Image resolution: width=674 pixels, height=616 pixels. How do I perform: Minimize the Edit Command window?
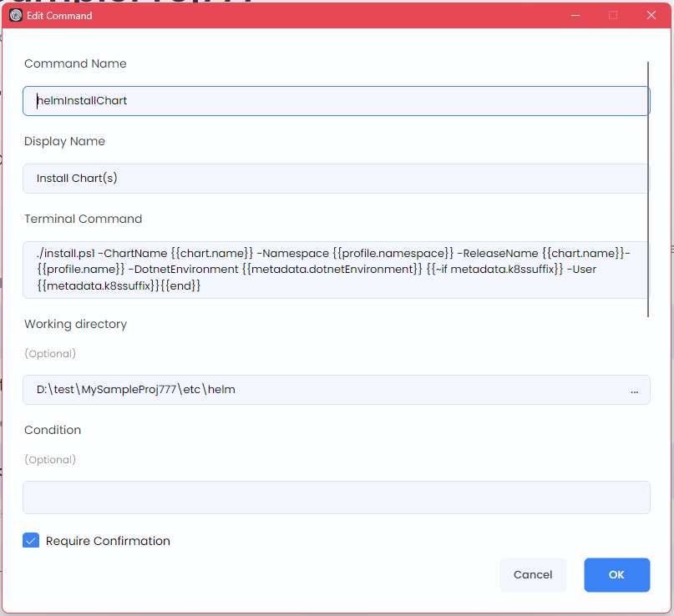575,15
